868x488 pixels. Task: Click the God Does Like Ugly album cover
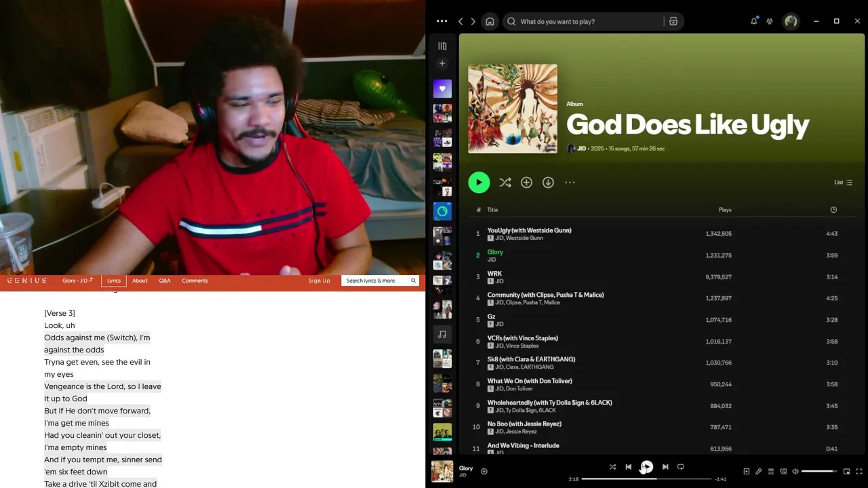coord(513,108)
